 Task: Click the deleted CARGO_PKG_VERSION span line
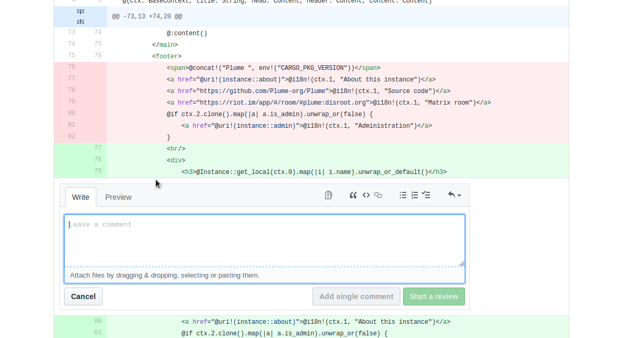tap(338, 68)
